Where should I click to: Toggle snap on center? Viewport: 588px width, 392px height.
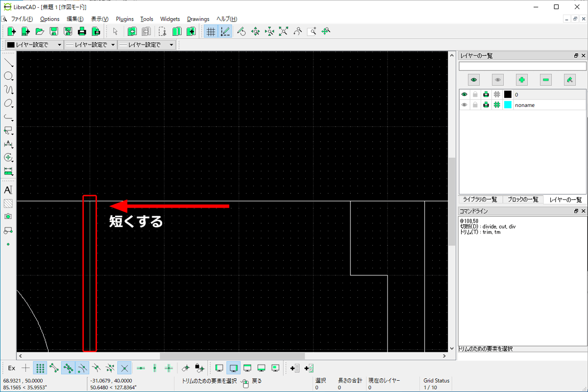[83, 367]
